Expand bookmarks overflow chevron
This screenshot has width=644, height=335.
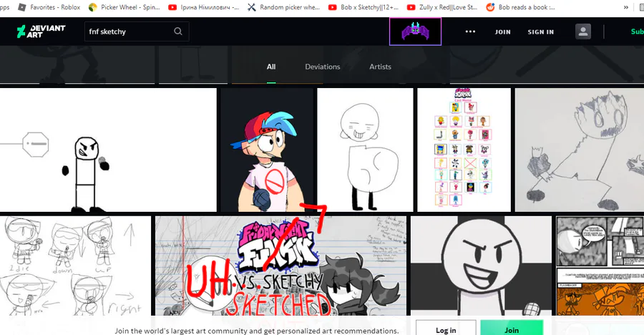(626, 7)
